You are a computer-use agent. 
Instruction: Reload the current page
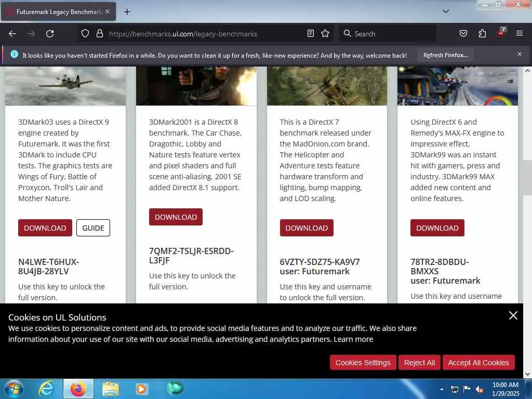click(x=50, y=34)
